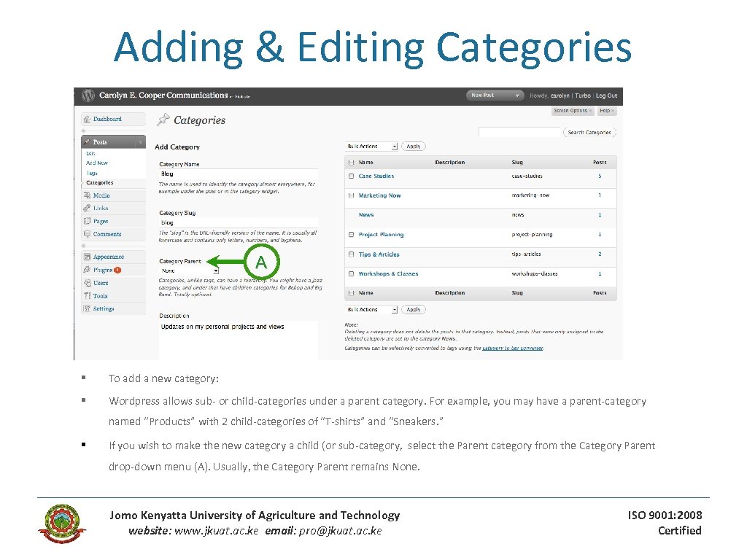Viewport: 747px width, 560px height.
Task: Open the Bulk Actions dropdown
Action: [371, 146]
